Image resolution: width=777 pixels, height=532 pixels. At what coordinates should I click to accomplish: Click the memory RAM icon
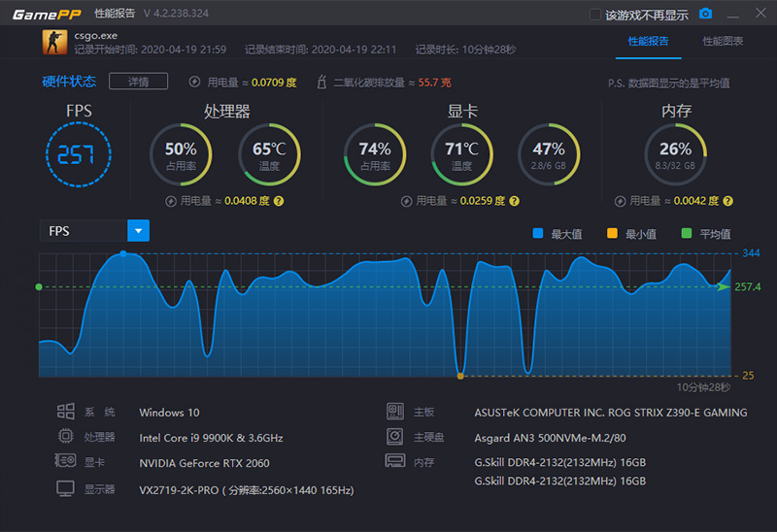click(395, 461)
